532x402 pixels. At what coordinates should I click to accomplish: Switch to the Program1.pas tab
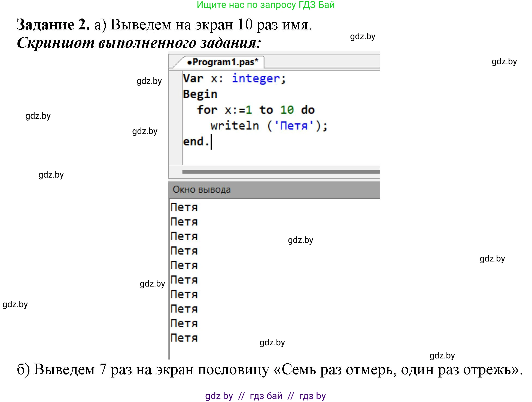coord(223,62)
